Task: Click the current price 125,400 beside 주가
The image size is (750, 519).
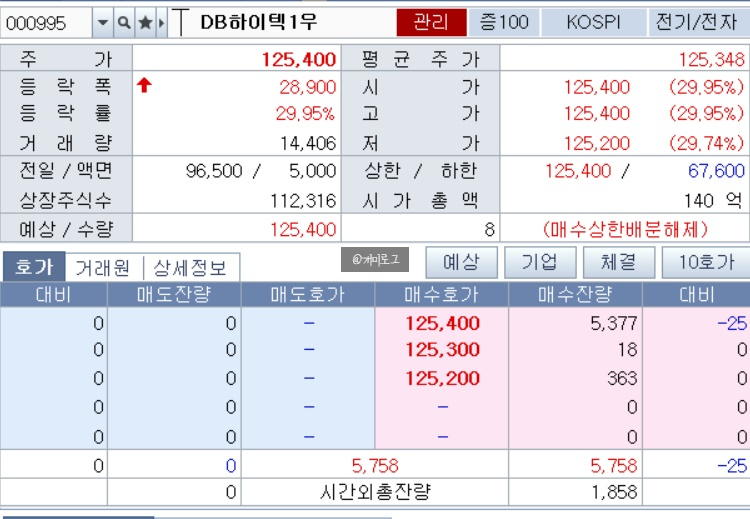Action: click(298, 60)
